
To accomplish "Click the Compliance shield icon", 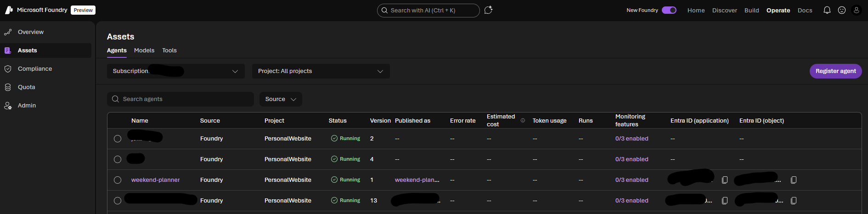I will (8, 69).
